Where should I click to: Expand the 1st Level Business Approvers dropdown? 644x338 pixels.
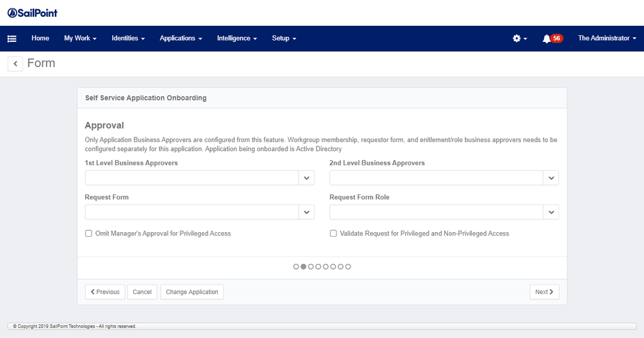click(x=306, y=178)
